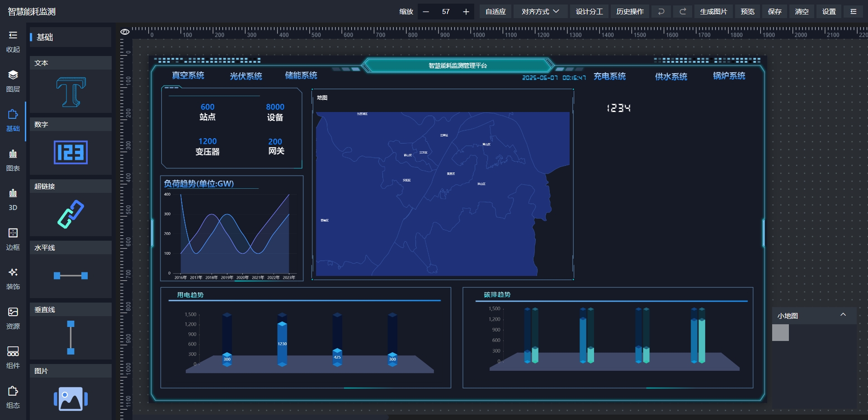This screenshot has height=420, width=868.
Task: Click the redo arrow icon
Action: (x=683, y=12)
